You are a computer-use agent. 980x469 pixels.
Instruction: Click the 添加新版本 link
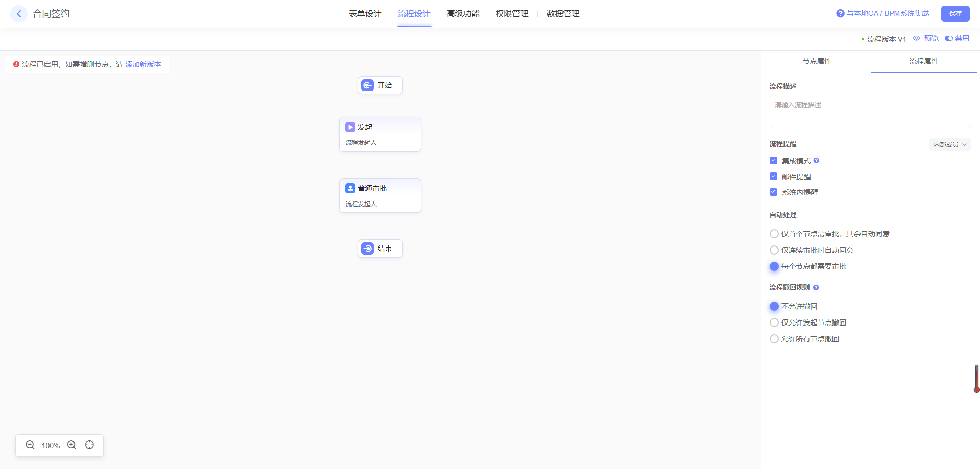tap(143, 64)
